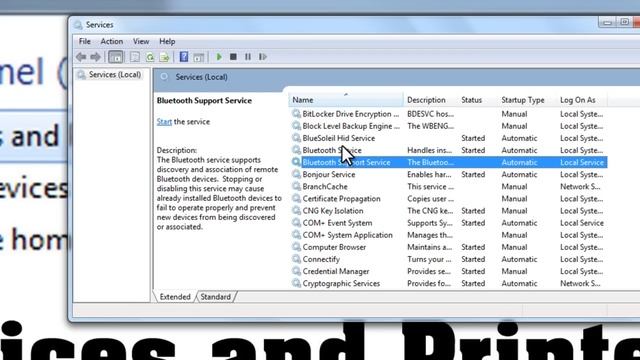
Task: Click The CNG ke... description cell
Action: click(x=430, y=211)
